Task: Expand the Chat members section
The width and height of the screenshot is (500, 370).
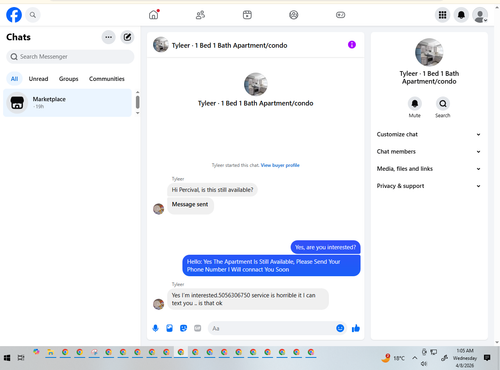Action: [429, 152]
